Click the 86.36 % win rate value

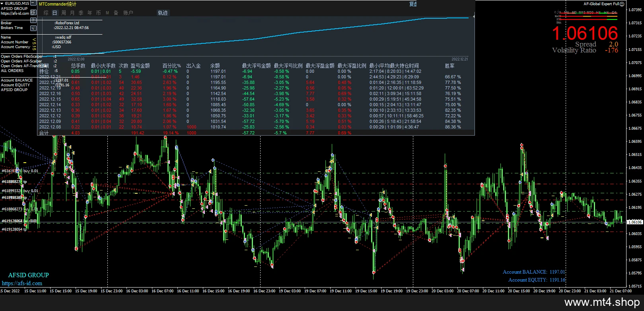pos(453,127)
